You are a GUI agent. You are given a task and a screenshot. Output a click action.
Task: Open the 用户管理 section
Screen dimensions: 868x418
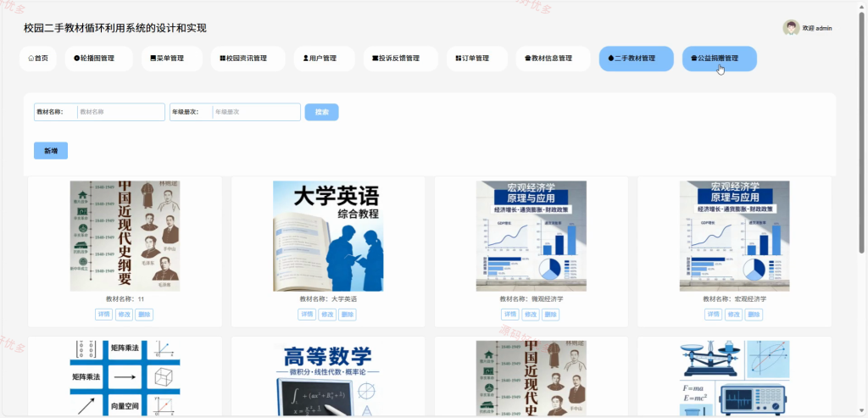325,59
